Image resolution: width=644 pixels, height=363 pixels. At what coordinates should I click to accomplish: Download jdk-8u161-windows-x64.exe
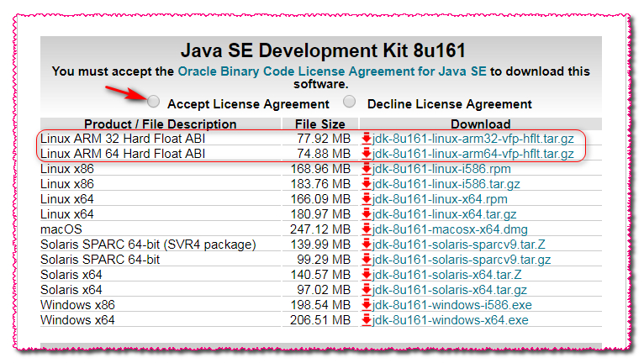[x=451, y=320]
